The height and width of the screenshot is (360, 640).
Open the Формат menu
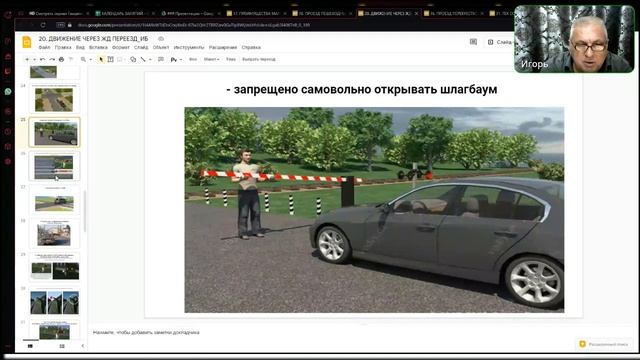pyautogui.click(x=121, y=47)
